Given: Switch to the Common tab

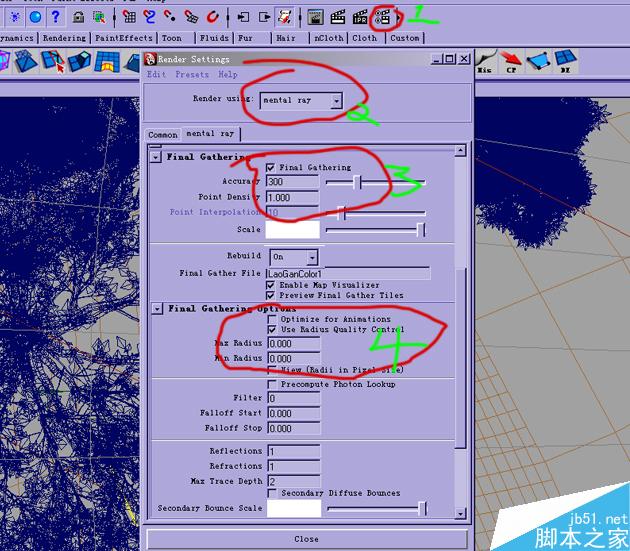Looking at the screenshot, I should pyautogui.click(x=163, y=135).
